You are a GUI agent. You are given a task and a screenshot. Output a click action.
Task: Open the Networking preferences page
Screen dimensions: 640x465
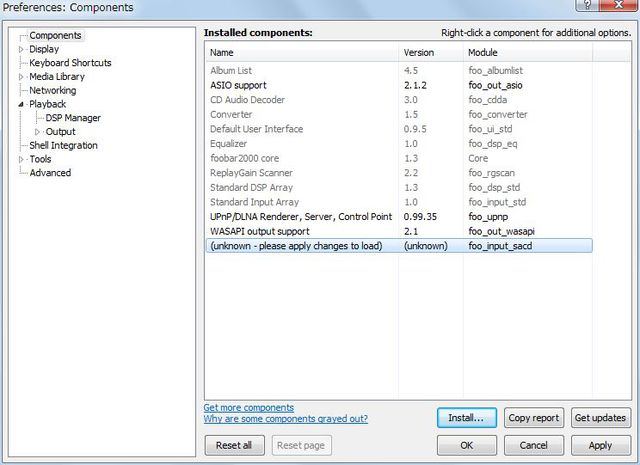(x=53, y=90)
